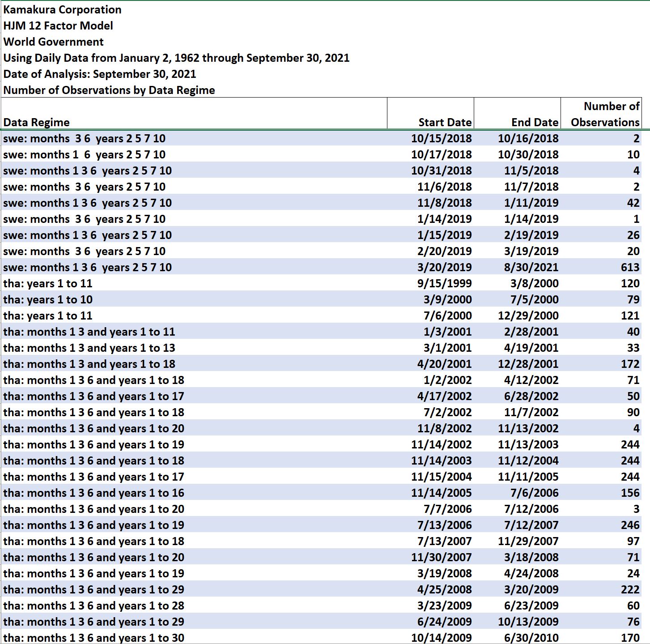Screen dimensions: 650x644
Task: Click start date cell '10/15/2018'
Action: click(x=441, y=139)
